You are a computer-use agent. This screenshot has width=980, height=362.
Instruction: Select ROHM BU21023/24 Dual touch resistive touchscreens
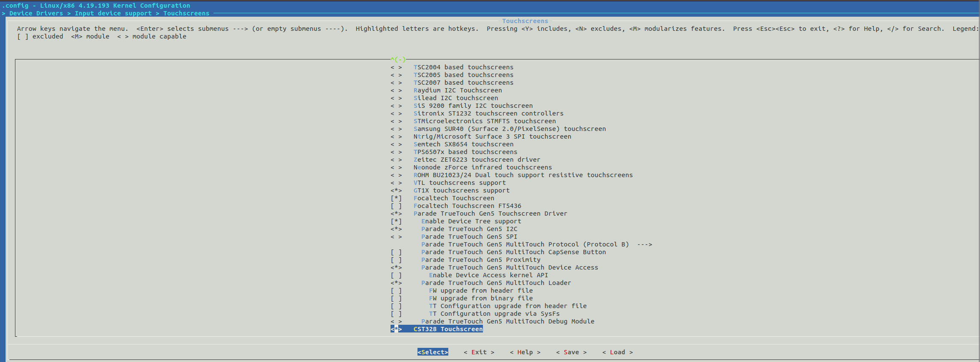(x=512, y=175)
